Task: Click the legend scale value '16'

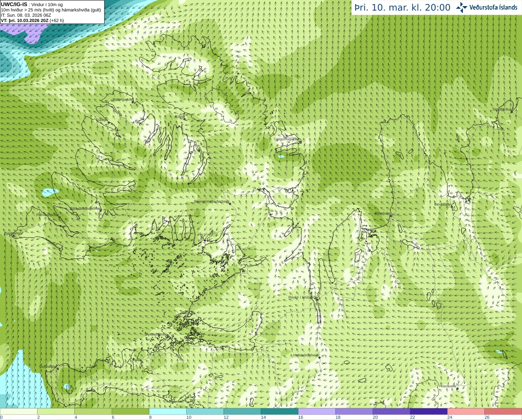Action: 301,417
